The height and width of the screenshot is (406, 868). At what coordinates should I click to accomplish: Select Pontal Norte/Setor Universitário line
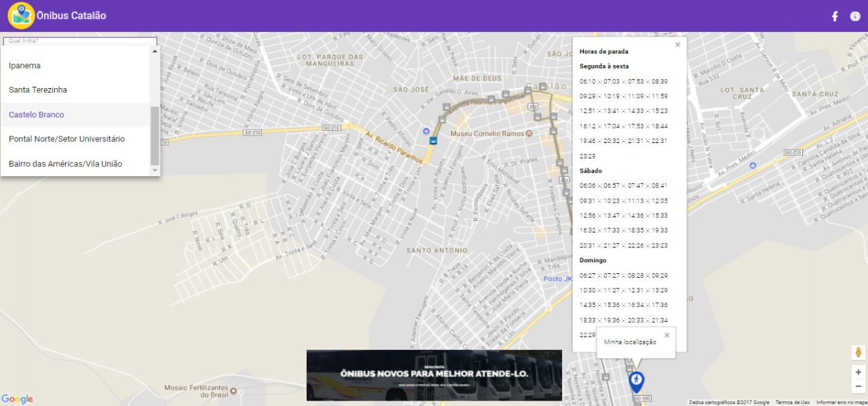[66, 139]
